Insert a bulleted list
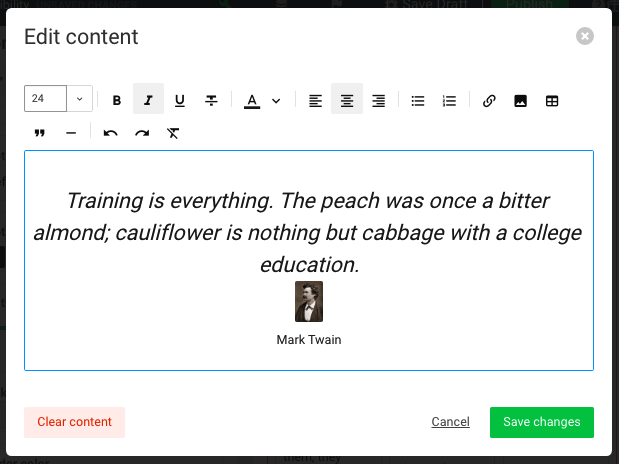Viewport: 619px width, 464px height. click(418, 100)
